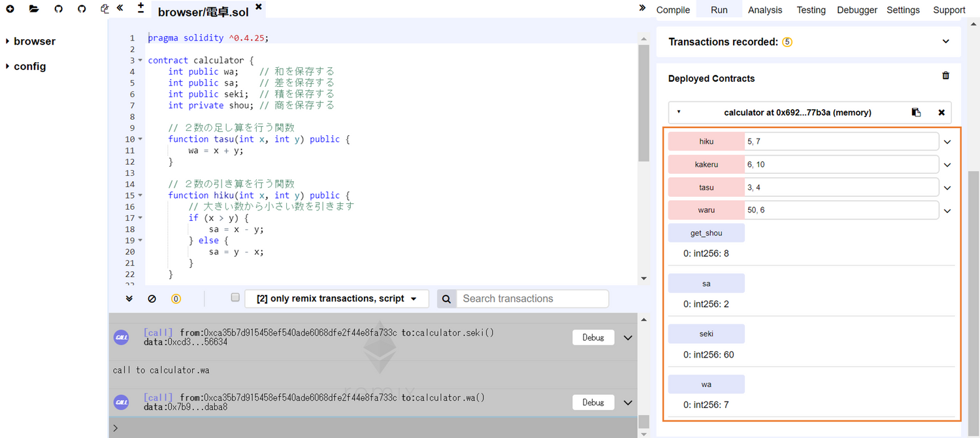Click the call icon of the calculator.wa() log
The height and width of the screenshot is (438, 980).
[x=122, y=402]
